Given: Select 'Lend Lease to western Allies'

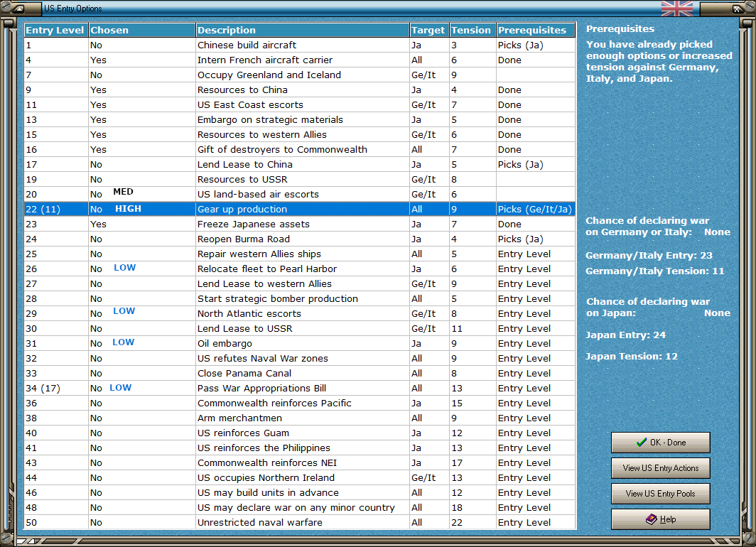Looking at the screenshot, I should tap(300, 284).
